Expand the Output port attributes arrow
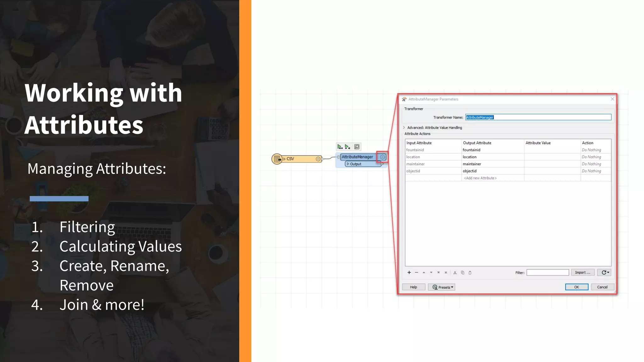 pos(348,164)
